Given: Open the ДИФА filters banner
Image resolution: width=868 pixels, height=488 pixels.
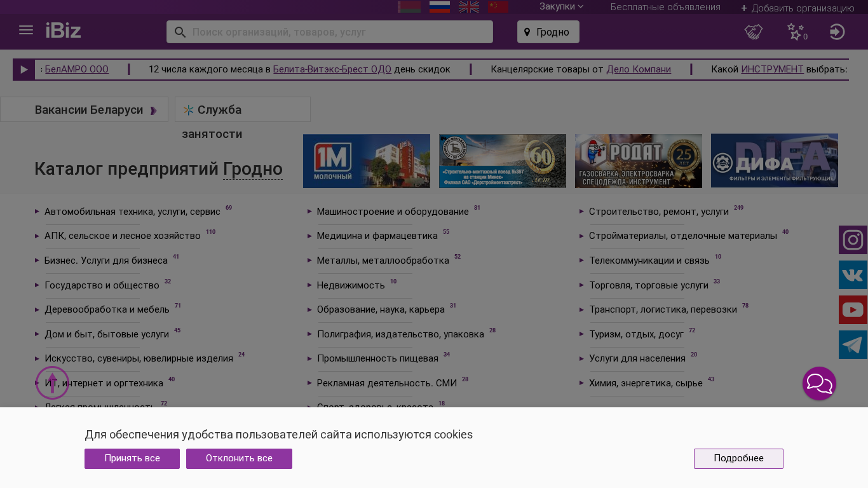Looking at the screenshot, I should [x=775, y=161].
